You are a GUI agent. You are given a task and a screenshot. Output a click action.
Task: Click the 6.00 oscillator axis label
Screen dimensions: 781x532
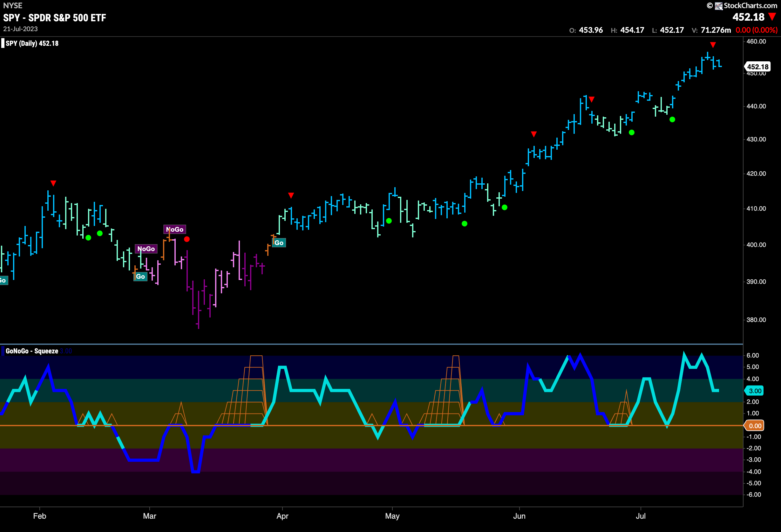tap(752, 355)
